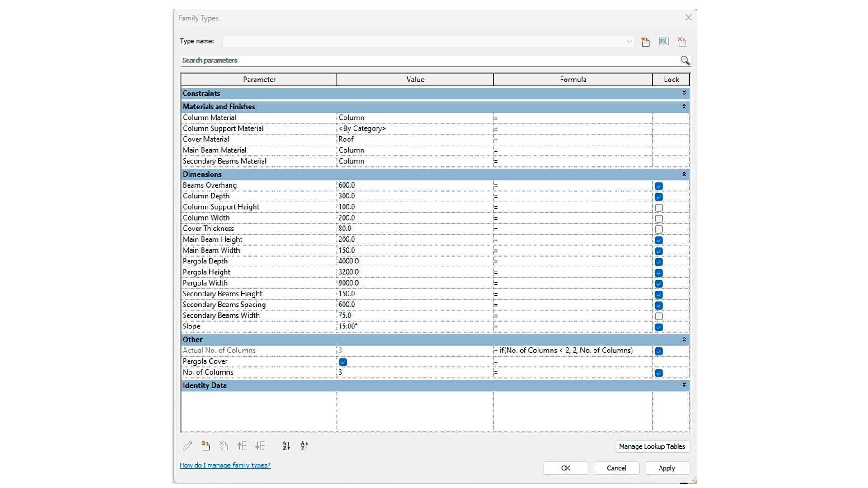
Task: Uncheck the Pergola Cover value checkbox
Action: tap(343, 362)
